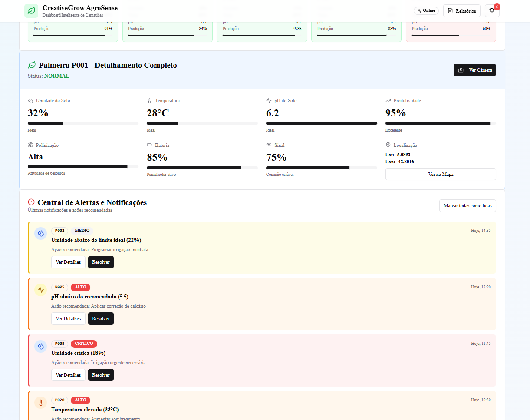Image resolution: width=530 pixels, height=420 pixels.
Task: Click the CreativeGrow leaf logo icon
Action: click(x=31, y=11)
